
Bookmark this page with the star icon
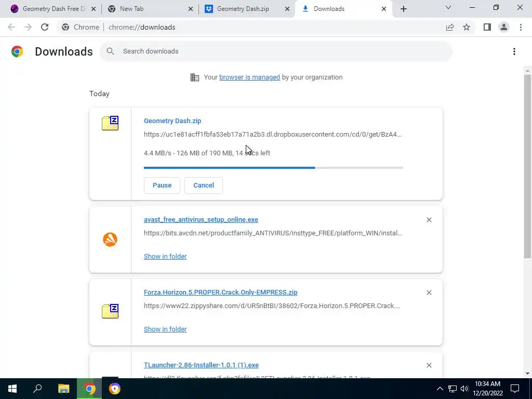tap(467, 27)
